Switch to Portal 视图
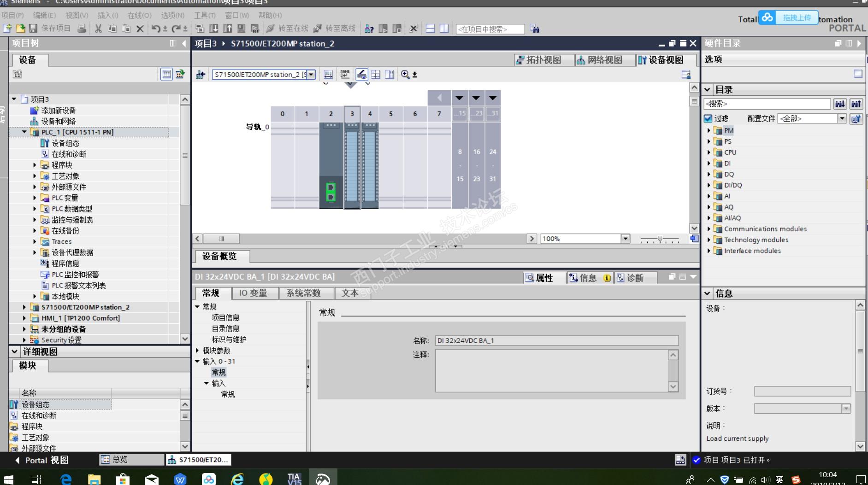 pos(42,460)
